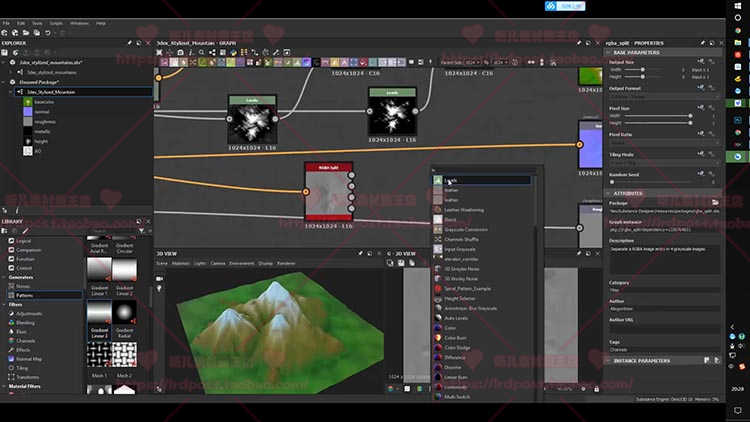
Task: Open the Windows menu
Action: (79, 23)
